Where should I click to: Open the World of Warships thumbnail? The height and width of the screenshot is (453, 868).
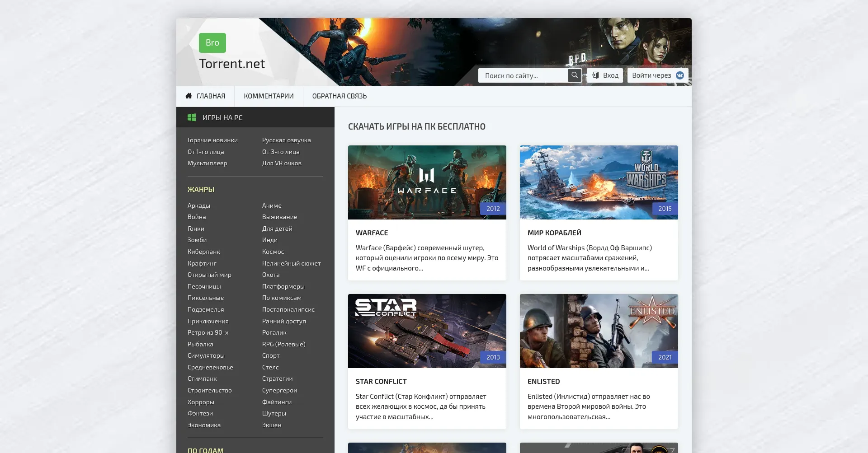[599, 182]
